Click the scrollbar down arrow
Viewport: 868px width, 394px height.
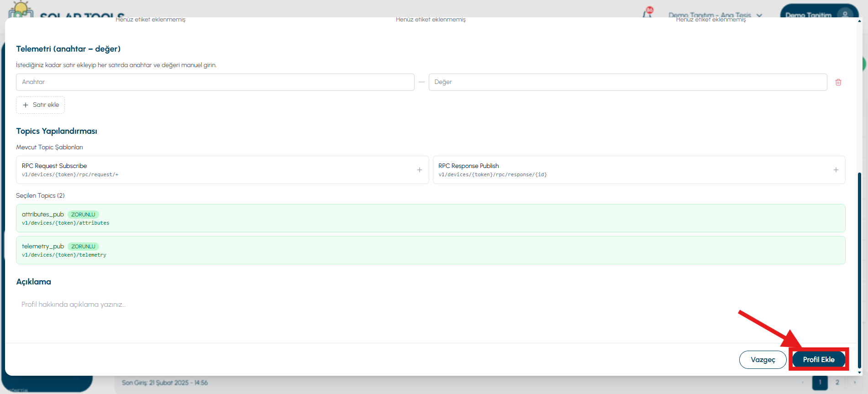(860, 373)
